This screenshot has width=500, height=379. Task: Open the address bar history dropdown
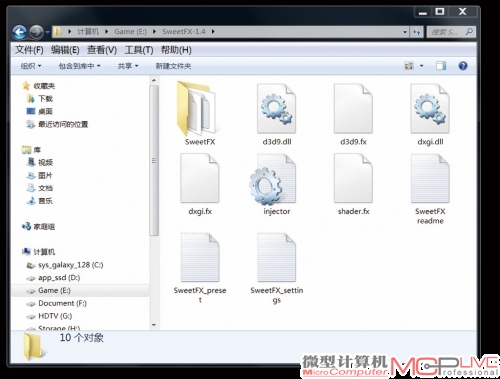coord(405,32)
